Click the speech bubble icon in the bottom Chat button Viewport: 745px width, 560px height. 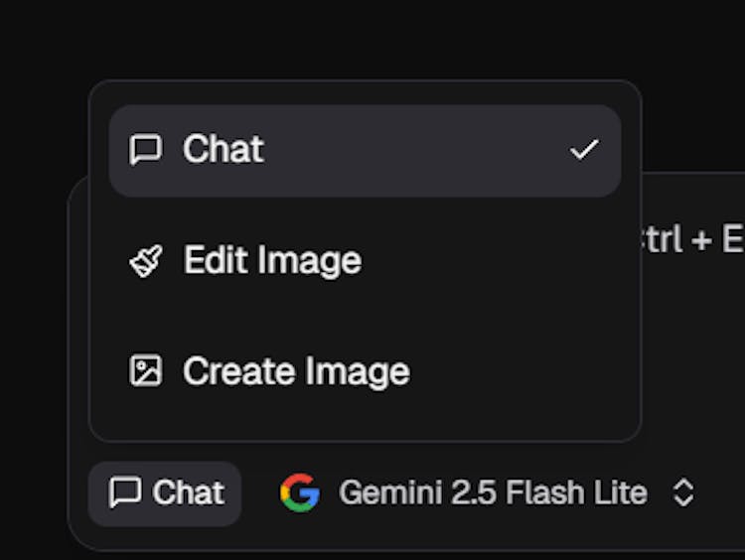point(124,492)
